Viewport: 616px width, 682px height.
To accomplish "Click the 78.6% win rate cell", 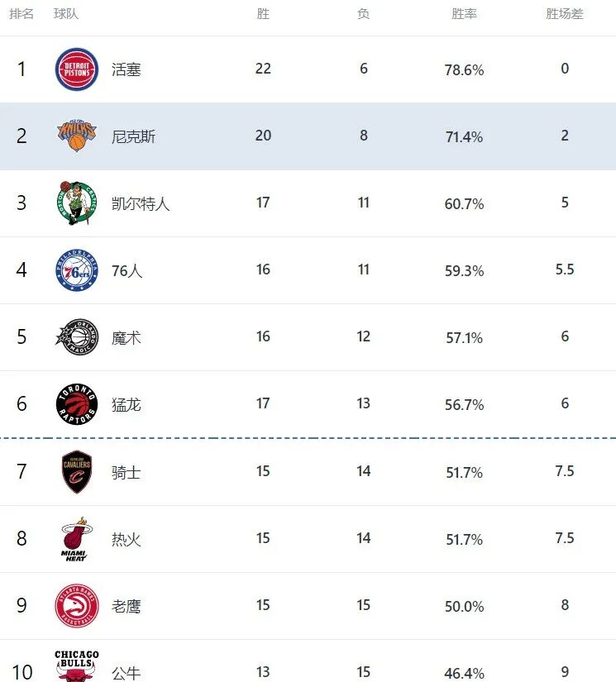I will (464, 70).
